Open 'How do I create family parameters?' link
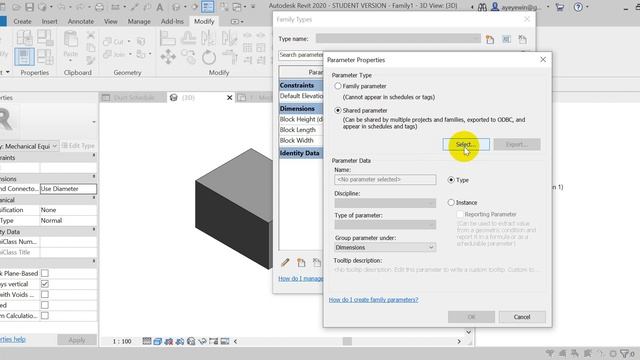 point(373,300)
